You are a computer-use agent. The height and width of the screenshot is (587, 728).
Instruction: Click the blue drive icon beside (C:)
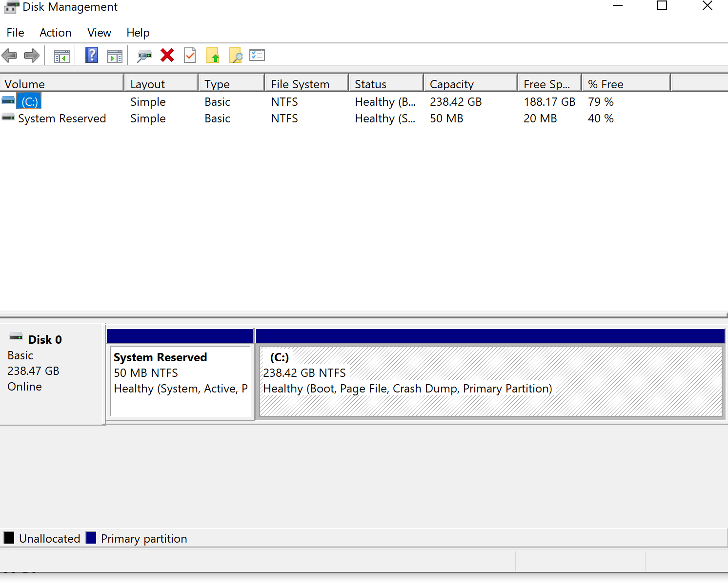click(8, 100)
